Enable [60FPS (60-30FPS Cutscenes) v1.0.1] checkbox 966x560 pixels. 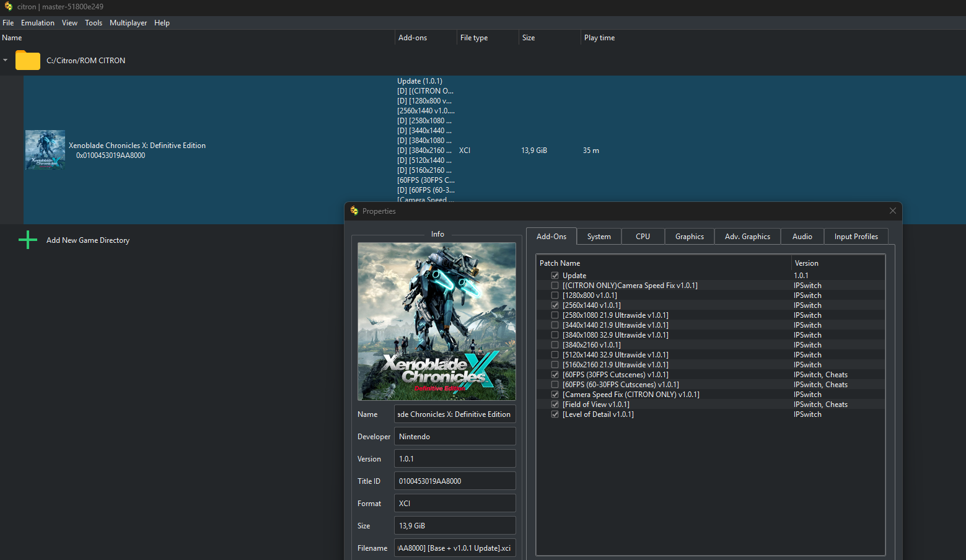555,385
